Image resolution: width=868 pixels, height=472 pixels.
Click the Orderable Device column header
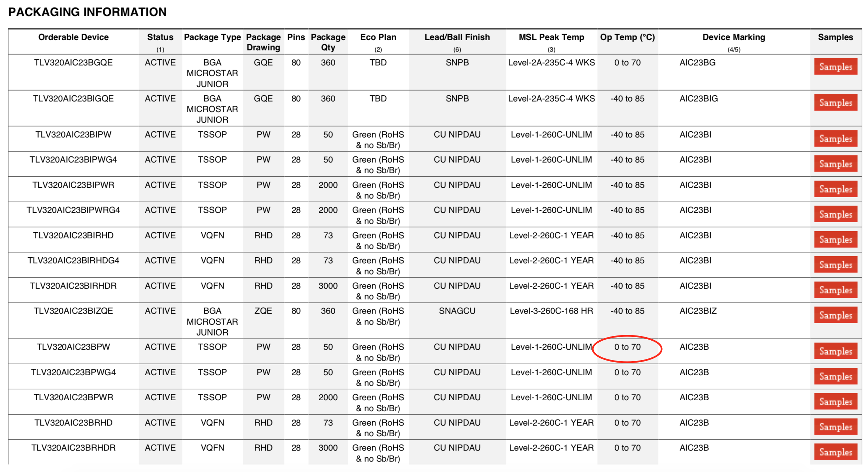coord(73,37)
